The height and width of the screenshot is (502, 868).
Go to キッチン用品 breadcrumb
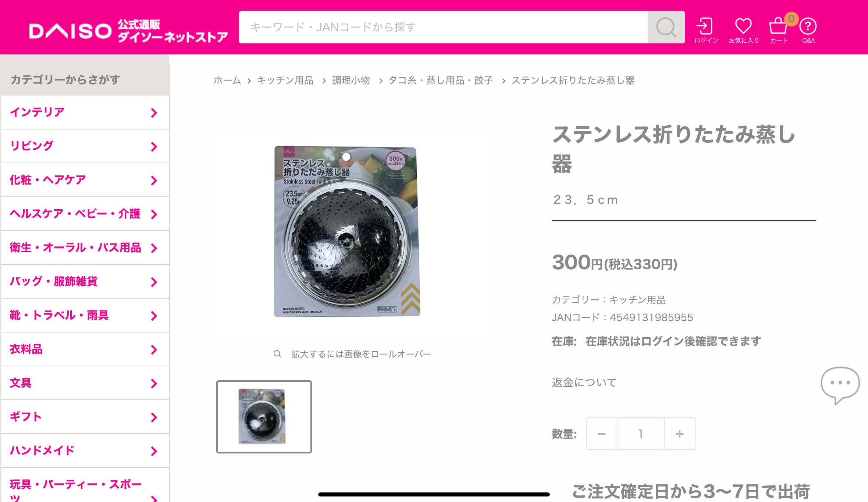click(x=285, y=81)
